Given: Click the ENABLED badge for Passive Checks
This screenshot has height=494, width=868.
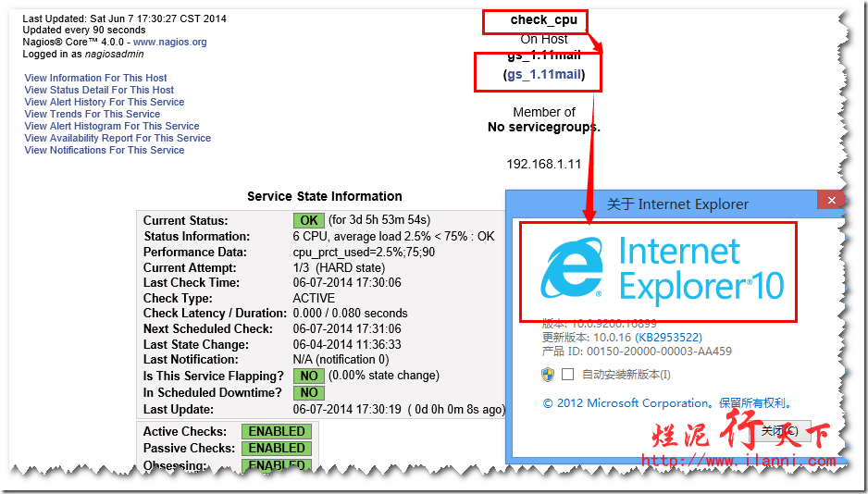Looking at the screenshot, I should tap(276, 449).
